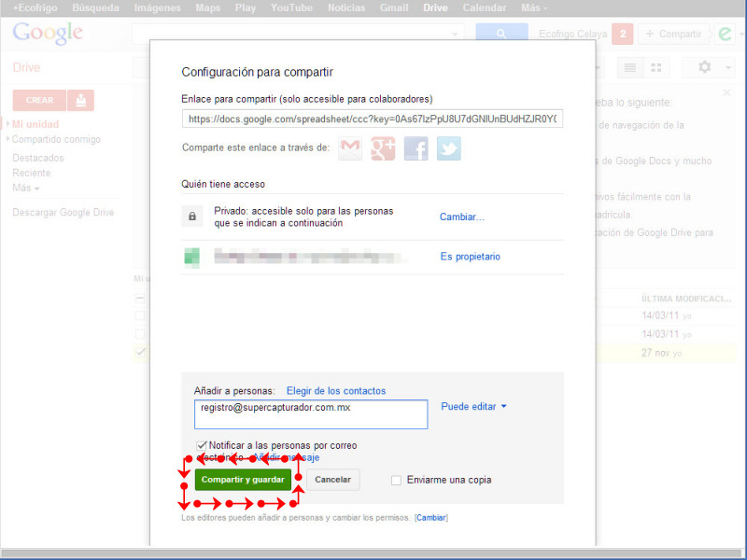Click the Compartir y guardar button

(243, 480)
